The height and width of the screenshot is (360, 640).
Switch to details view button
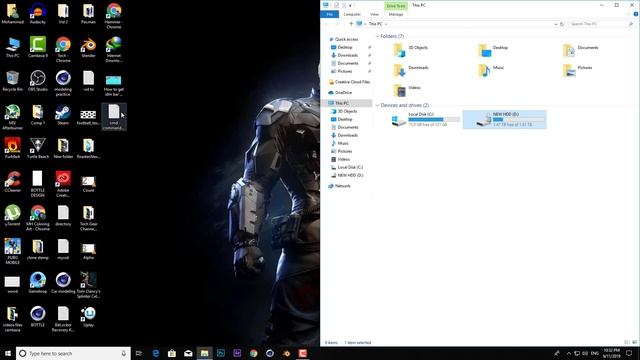coord(627,342)
